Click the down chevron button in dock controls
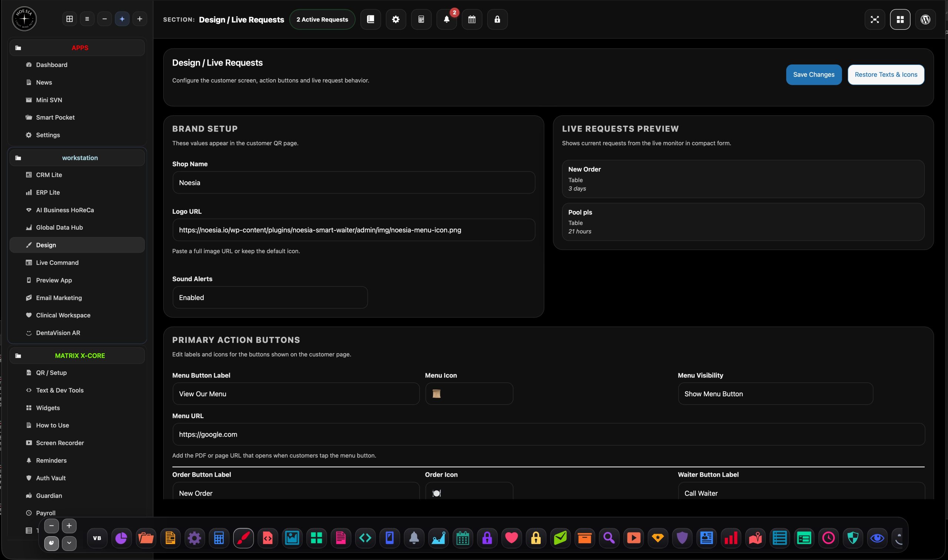948x560 pixels. click(69, 543)
